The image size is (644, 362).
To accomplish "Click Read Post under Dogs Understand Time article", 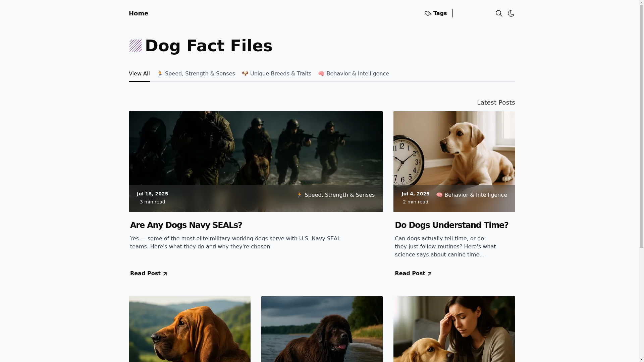I will pos(413,274).
